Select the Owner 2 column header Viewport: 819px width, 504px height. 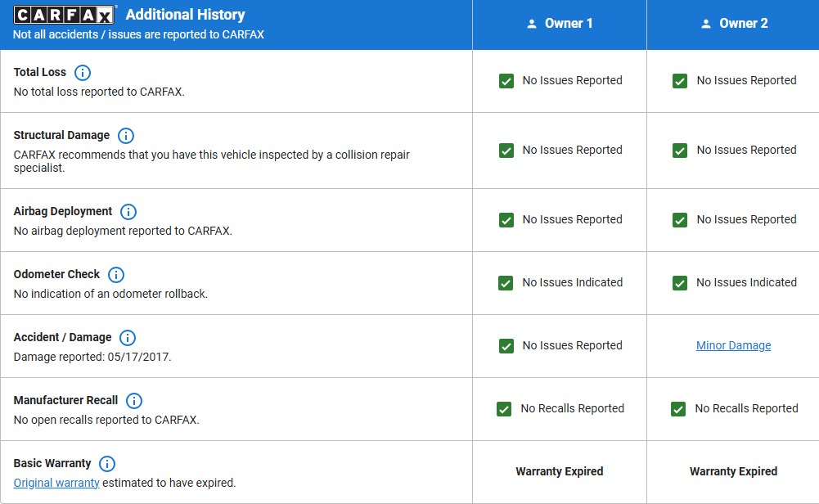(733, 25)
